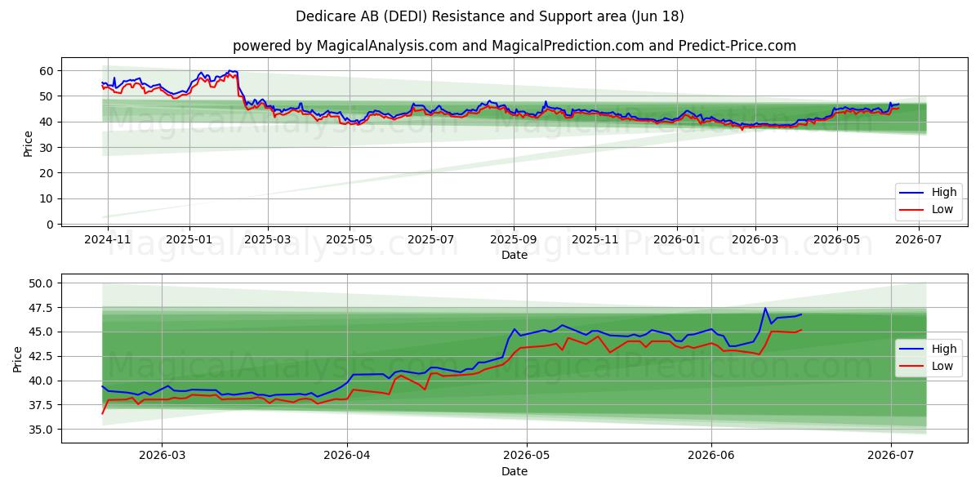Click the top chart's 'Date' axis label

pyautogui.click(x=514, y=255)
